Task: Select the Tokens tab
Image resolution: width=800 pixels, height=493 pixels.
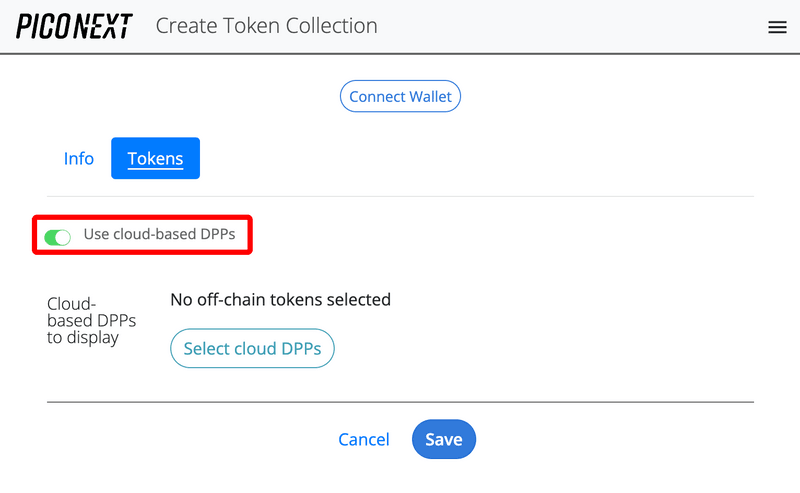Action: point(155,158)
